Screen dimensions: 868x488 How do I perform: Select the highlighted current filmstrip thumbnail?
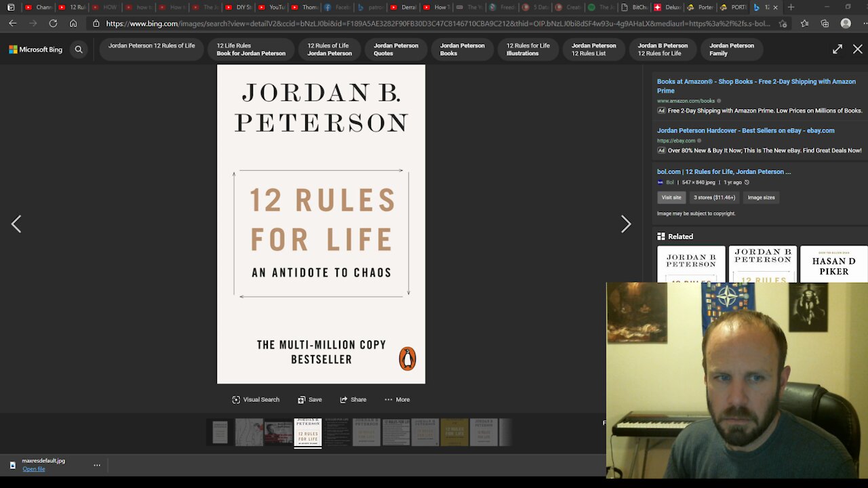click(x=307, y=432)
